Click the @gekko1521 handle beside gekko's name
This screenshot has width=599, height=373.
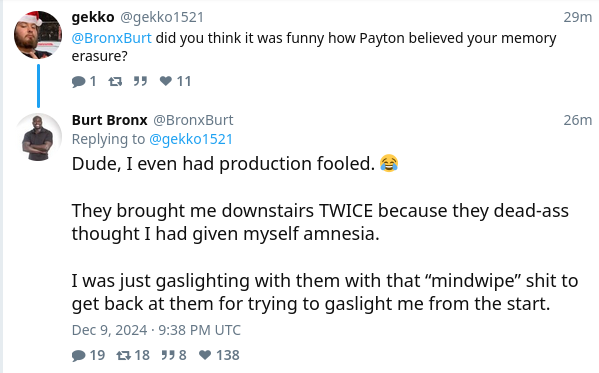tap(162, 17)
